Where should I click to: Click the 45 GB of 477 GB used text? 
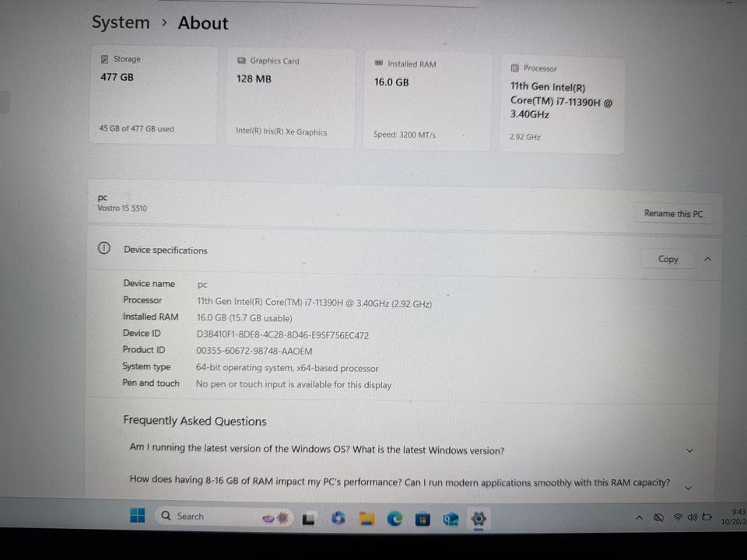(137, 128)
